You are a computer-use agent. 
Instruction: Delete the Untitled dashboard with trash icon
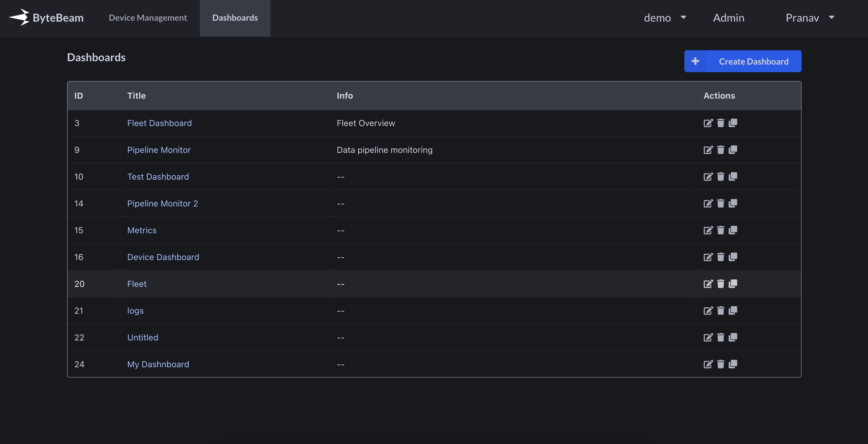[x=720, y=337]
